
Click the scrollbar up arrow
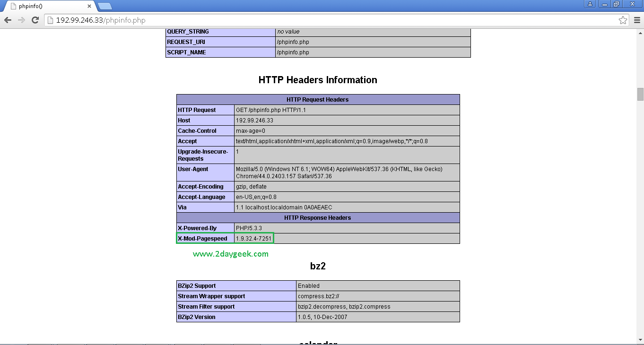click(640, 32)
